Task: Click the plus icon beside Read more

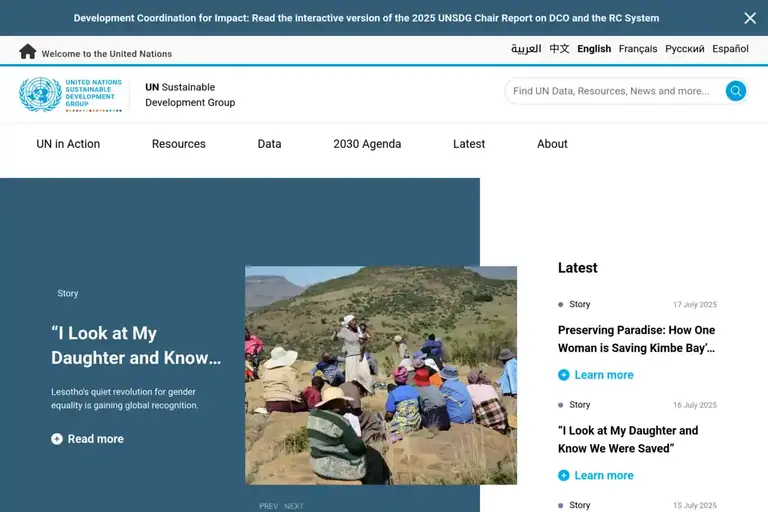Action: tap(57, 439)
